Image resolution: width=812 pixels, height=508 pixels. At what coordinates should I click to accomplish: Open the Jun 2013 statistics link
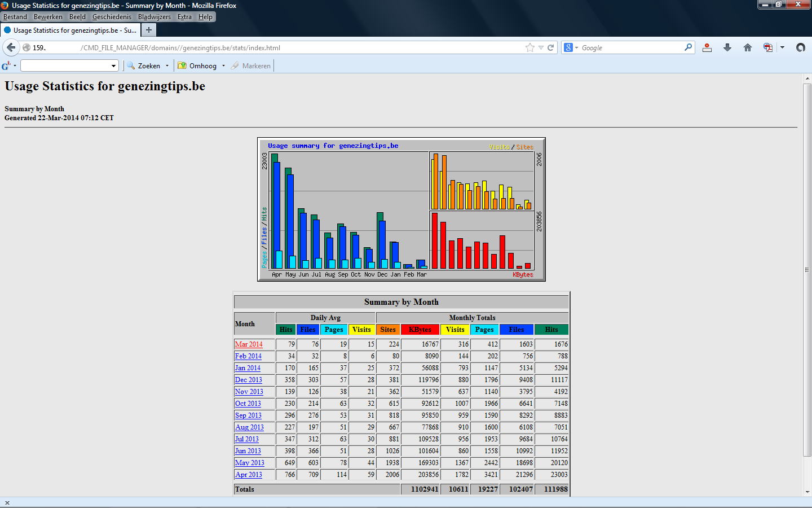248,451
